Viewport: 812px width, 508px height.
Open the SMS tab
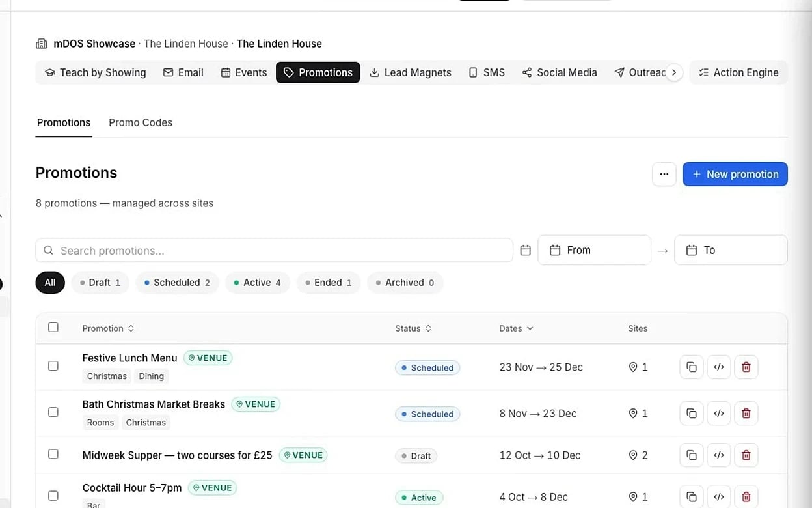coord(487,72)
